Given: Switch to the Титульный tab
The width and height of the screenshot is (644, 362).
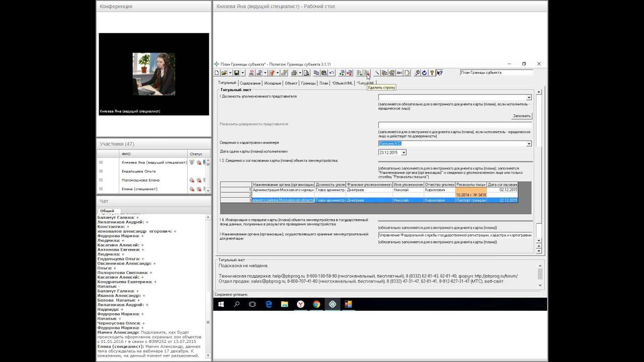Looking at the screenshot, I should point(227,83).
